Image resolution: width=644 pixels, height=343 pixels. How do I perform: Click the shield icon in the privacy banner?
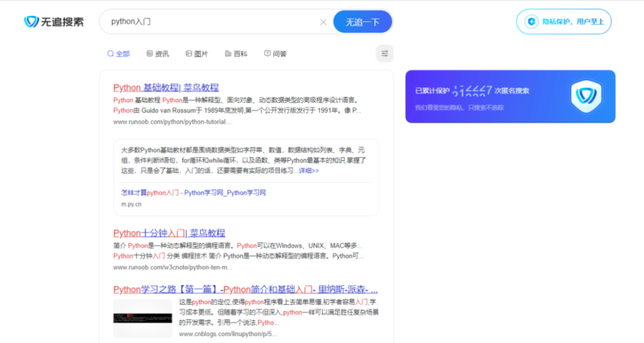[586, 97]
